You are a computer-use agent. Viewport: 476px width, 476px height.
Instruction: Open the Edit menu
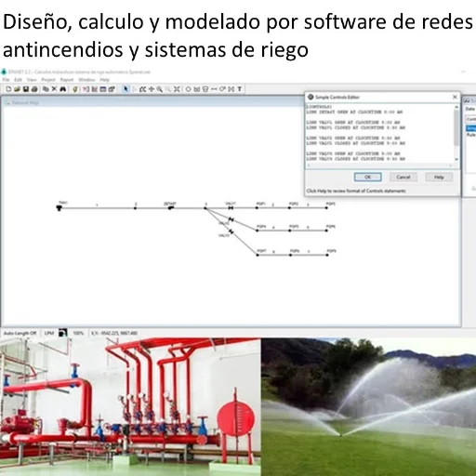click(19, 80)
